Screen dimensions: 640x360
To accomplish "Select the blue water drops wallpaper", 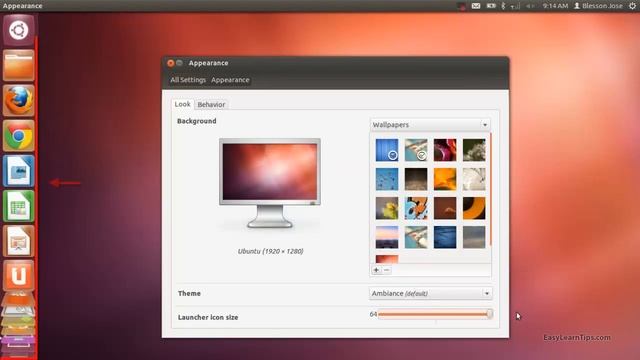I will tap(387, 179).
